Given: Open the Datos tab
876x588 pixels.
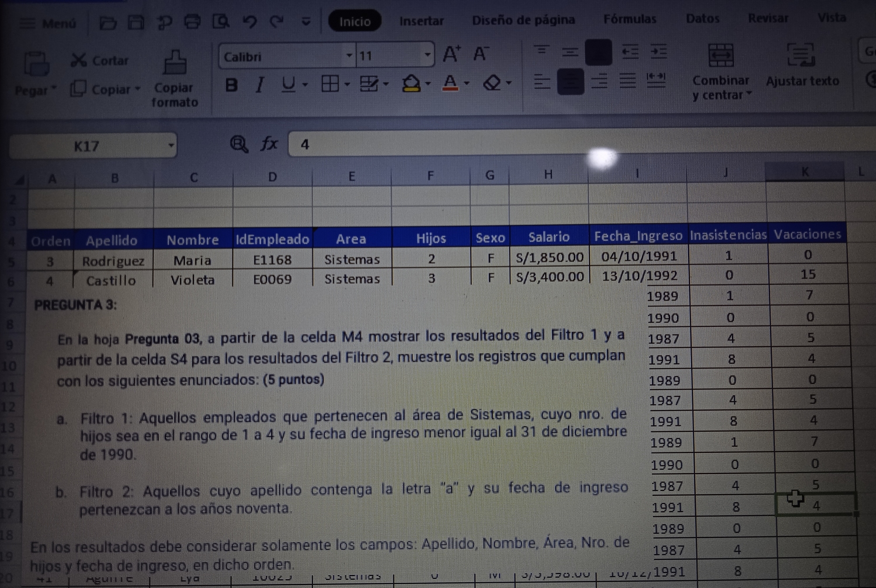Looking at the screenshot, I should pos(703,19).
